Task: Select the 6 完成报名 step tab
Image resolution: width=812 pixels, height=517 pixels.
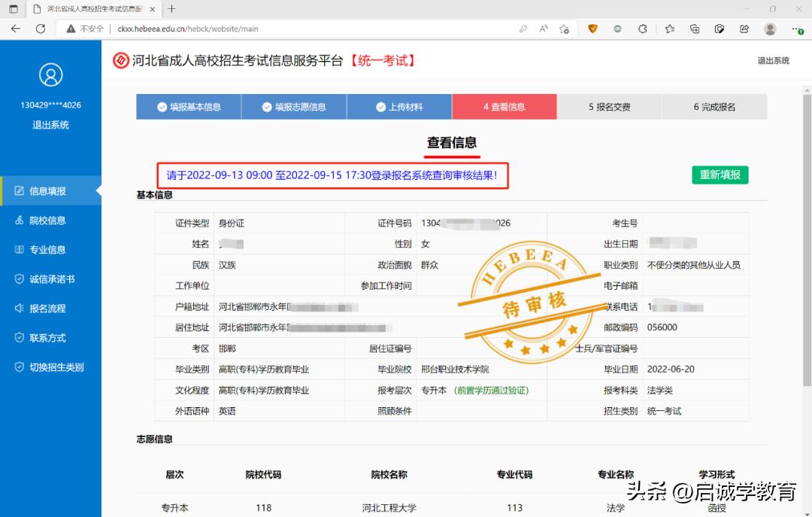Action: [x=714, y=106]
